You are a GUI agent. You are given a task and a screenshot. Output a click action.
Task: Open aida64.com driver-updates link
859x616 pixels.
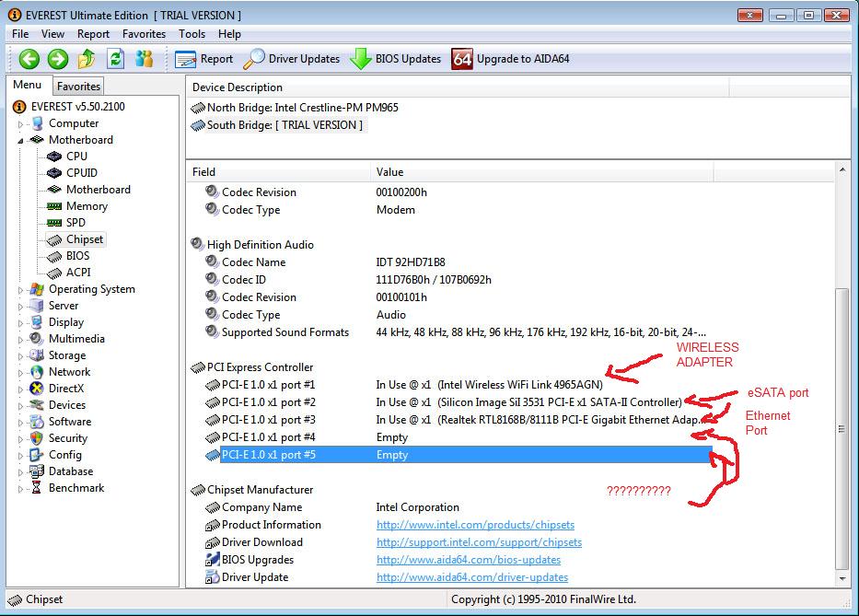click(x=472, y=577)
